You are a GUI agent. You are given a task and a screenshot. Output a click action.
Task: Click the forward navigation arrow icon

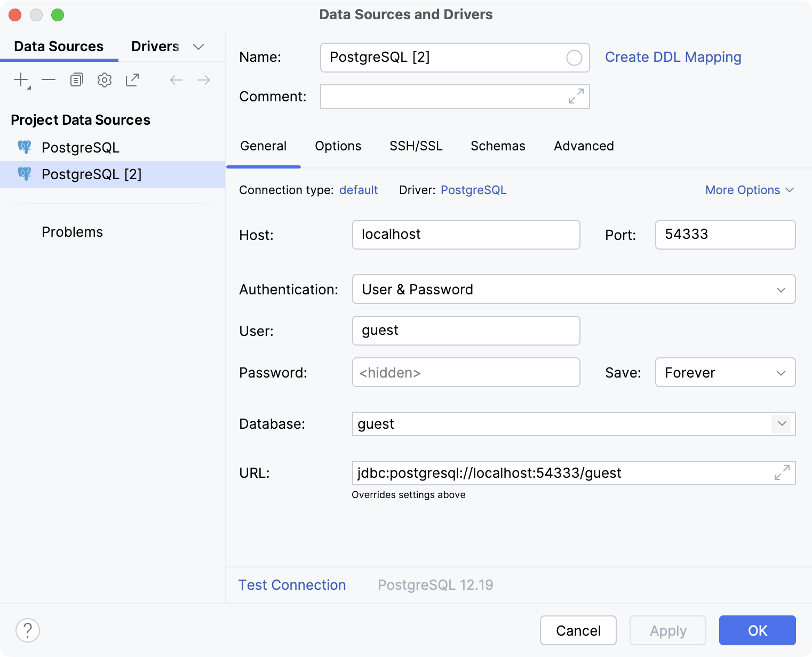[x=203, y=79]
